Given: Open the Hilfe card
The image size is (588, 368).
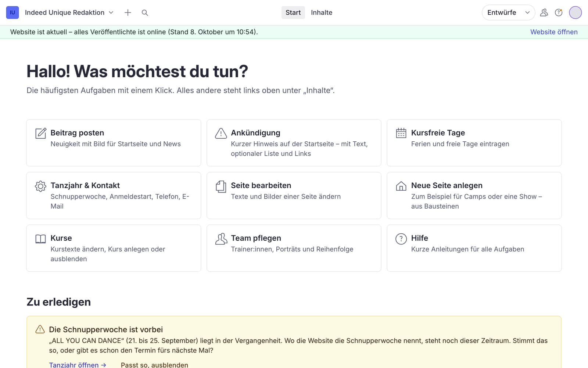Looking at the screenshot, I should click(x=474, y=248).
